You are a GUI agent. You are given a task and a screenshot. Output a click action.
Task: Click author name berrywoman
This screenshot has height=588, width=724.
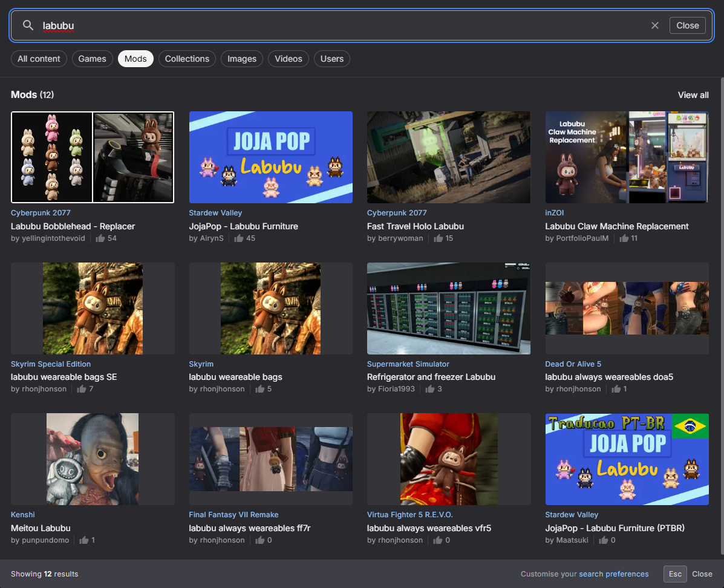click(400, 238)
